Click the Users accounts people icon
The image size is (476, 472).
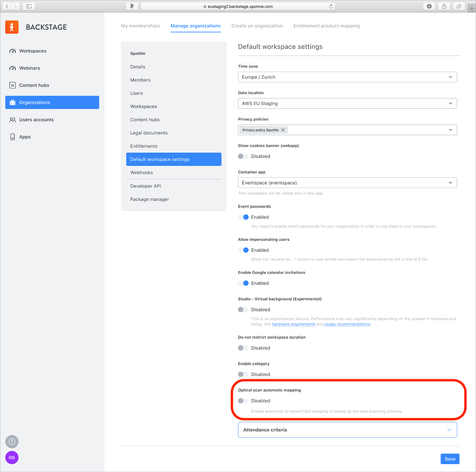pos(12,120)
